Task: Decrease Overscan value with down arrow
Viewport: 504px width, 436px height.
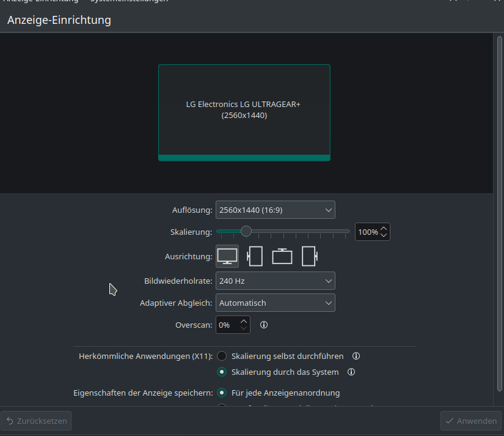Action: point(244,328)
